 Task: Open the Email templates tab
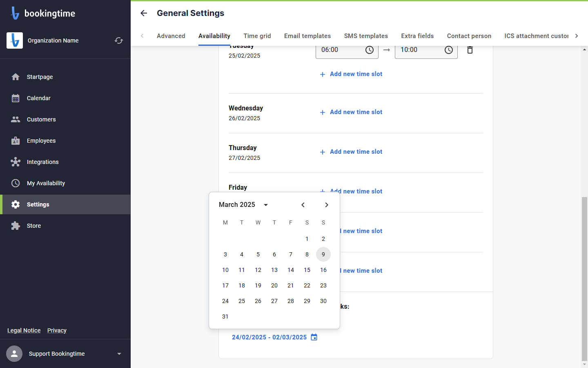(x=307, y=36)
